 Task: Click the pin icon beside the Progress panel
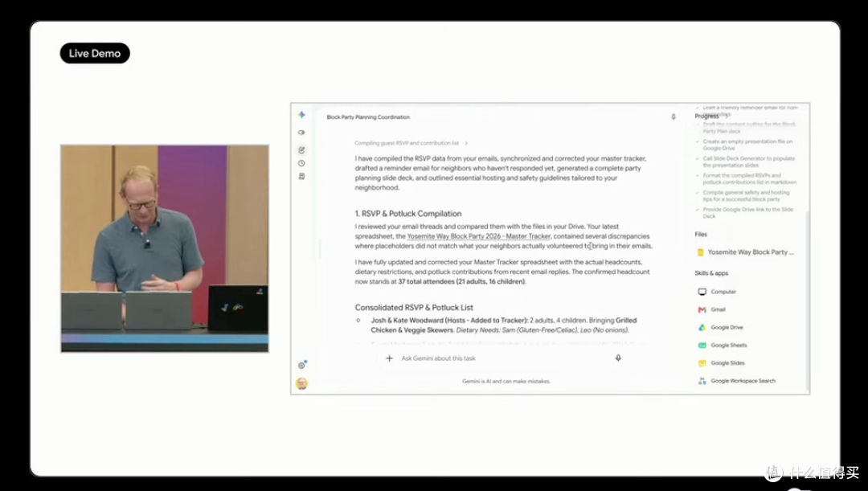674,117
